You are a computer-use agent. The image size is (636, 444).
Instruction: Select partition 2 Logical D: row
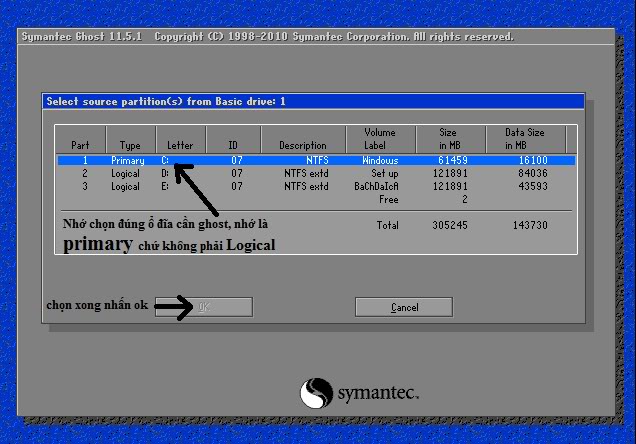click(316, 174)
